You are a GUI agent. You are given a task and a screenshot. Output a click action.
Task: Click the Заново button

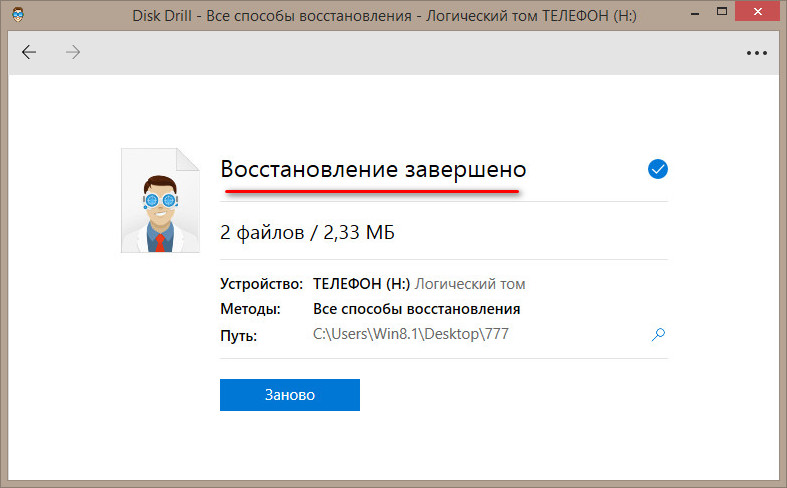pyautogui.click(x=290, y=395)
